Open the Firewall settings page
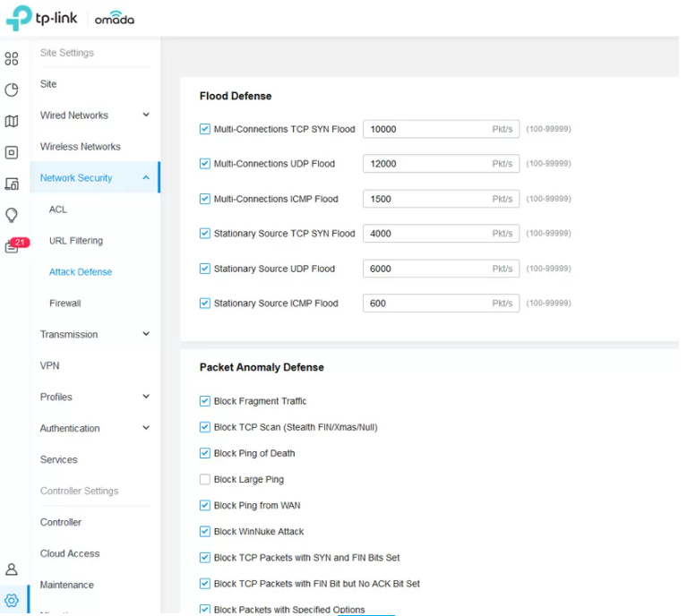687x616 pixels. click(x=64, y=304)
